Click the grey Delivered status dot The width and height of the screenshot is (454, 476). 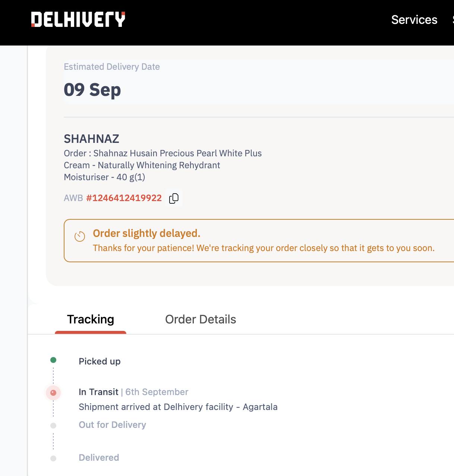click(x=53, y=458)
